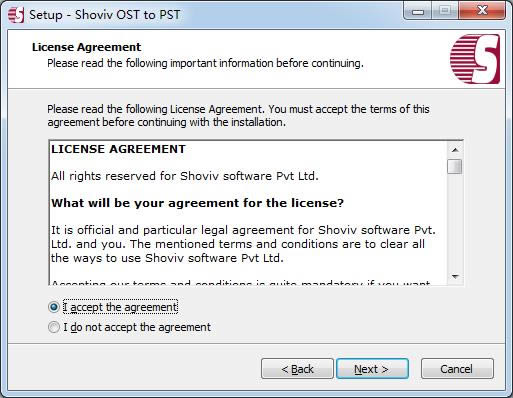The image size is (513, 398).
Task: Click inside the license agreement text box
Action: tap(248, 213)
